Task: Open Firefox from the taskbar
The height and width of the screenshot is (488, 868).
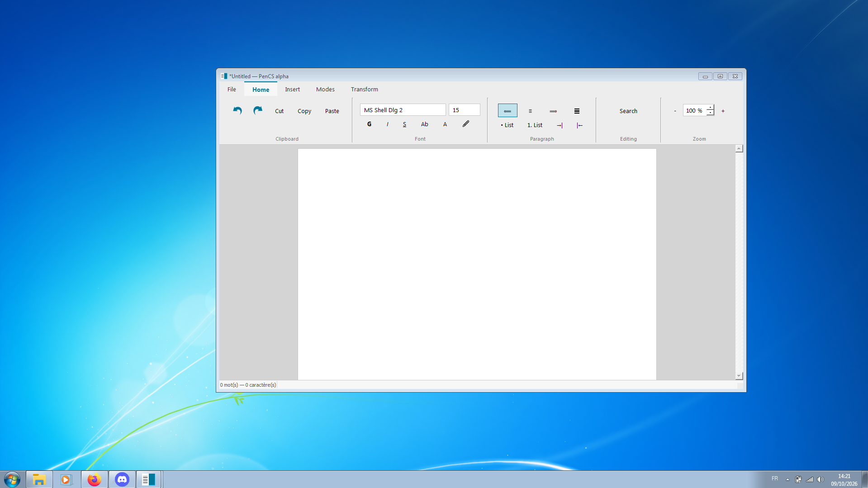Action: (95, 479)
